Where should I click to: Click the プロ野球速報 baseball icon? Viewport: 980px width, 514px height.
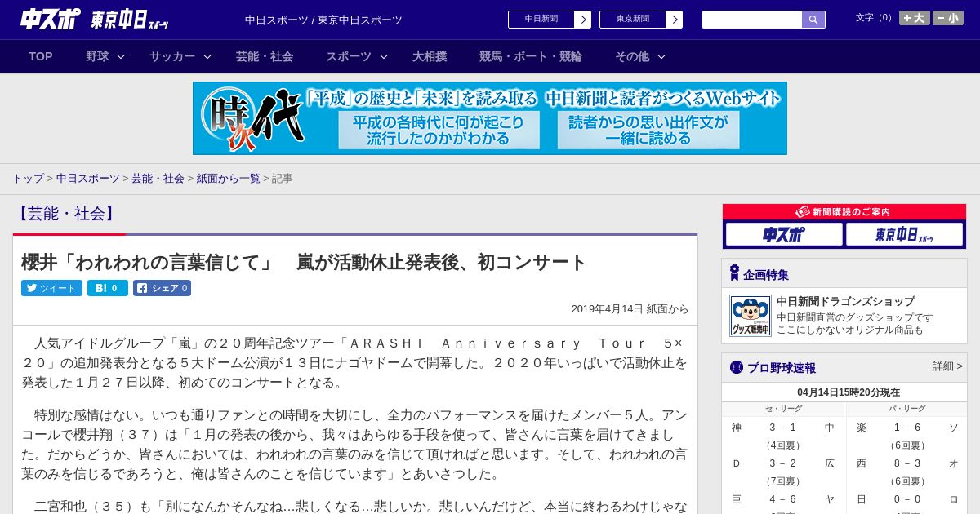tap(736, 367)
